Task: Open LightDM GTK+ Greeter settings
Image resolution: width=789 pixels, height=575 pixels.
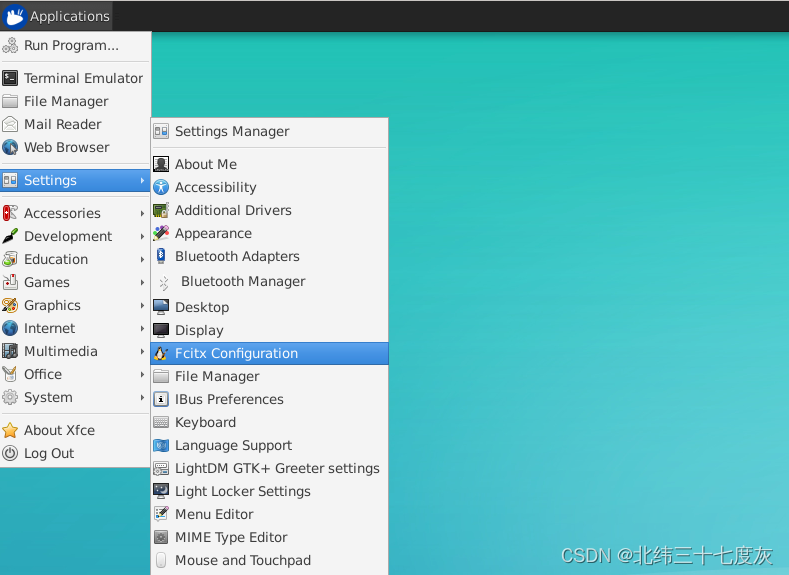Action: pyautogui.click(x=270, y=468)
